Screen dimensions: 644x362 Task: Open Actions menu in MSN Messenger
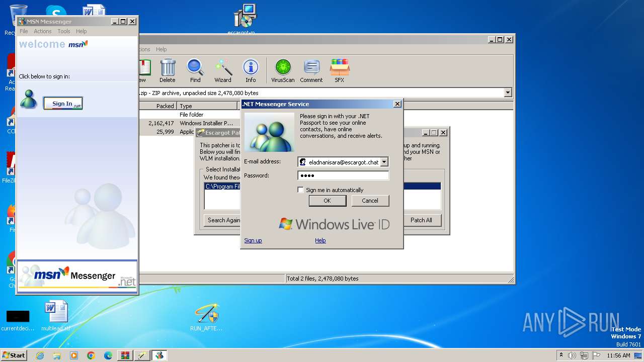[x=43, y=31]
